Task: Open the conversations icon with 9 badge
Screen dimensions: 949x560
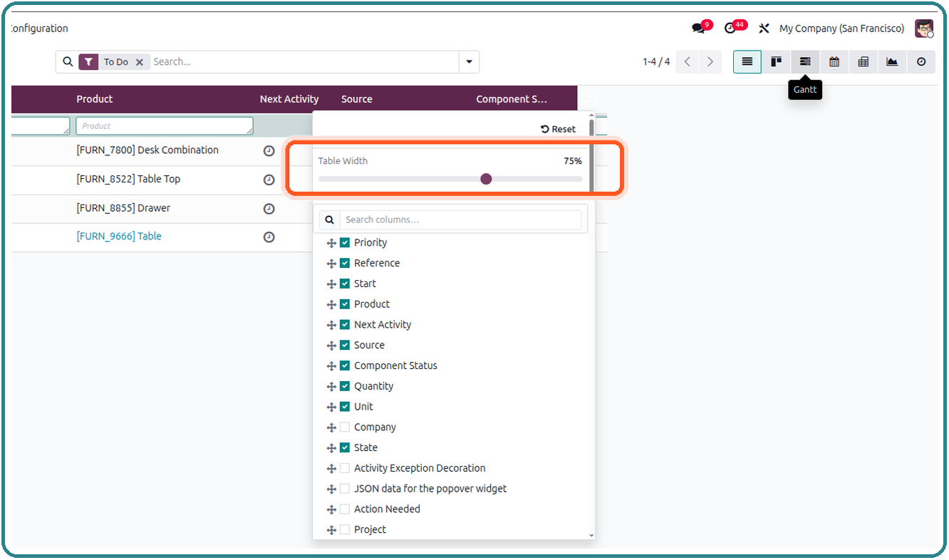Action: pos(699,28)
